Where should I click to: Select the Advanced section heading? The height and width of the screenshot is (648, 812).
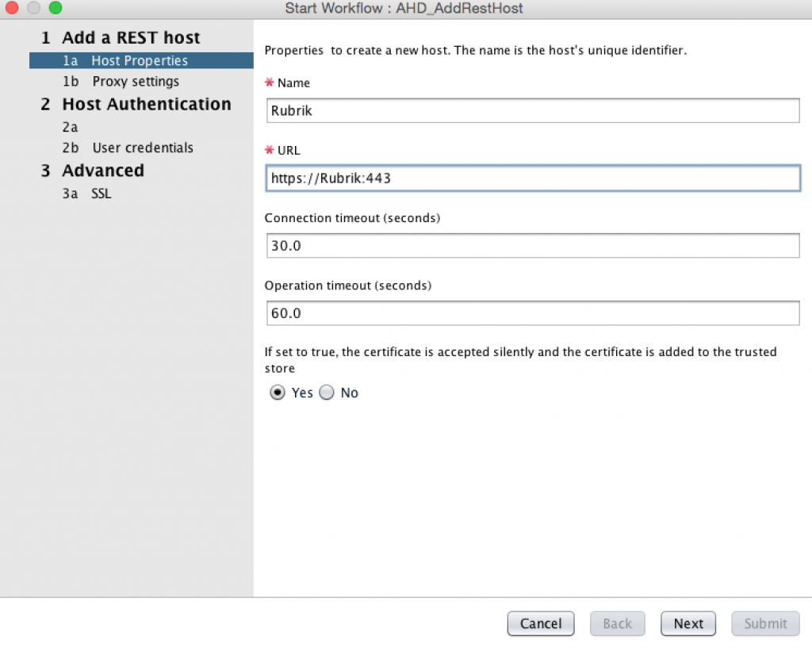click(103, 171)
